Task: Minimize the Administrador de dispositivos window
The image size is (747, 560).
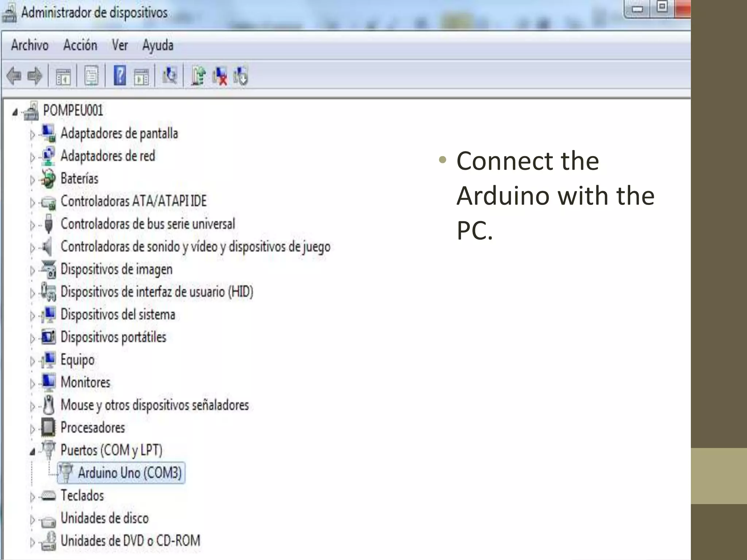Action: coord(637,9)
